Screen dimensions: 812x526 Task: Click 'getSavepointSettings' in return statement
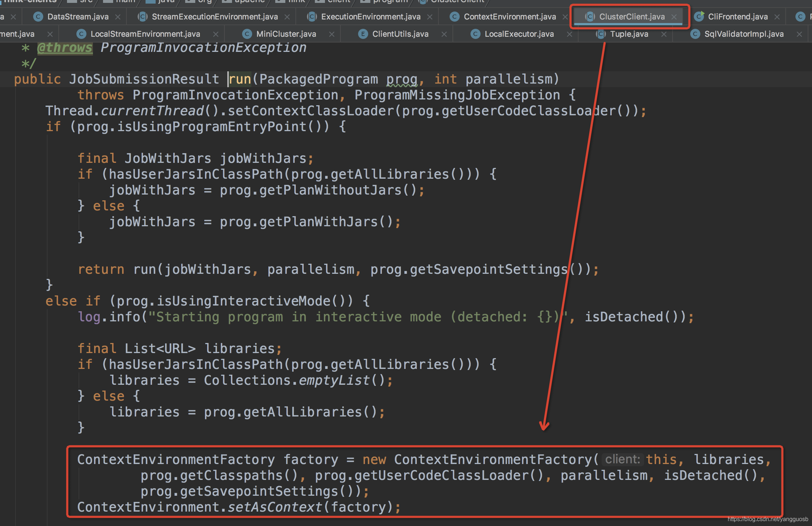(x=489, y=269)
